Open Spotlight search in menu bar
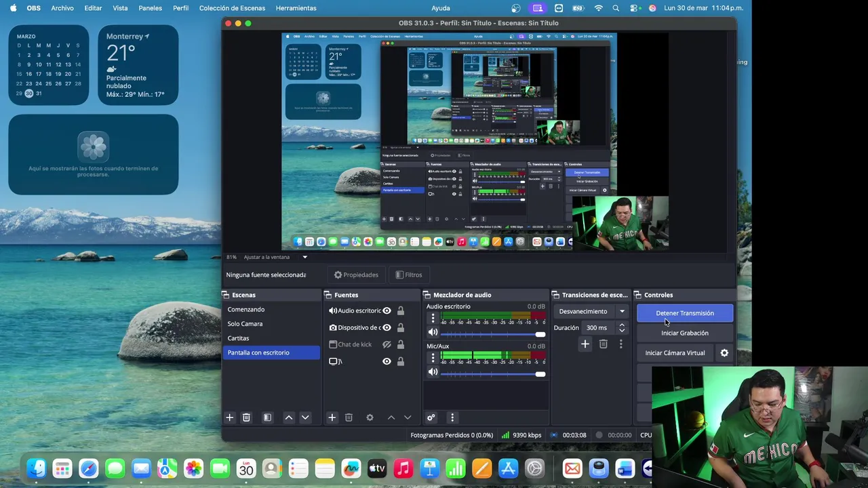Viewport: 868px width, 488px height. [x=616, y=8]
